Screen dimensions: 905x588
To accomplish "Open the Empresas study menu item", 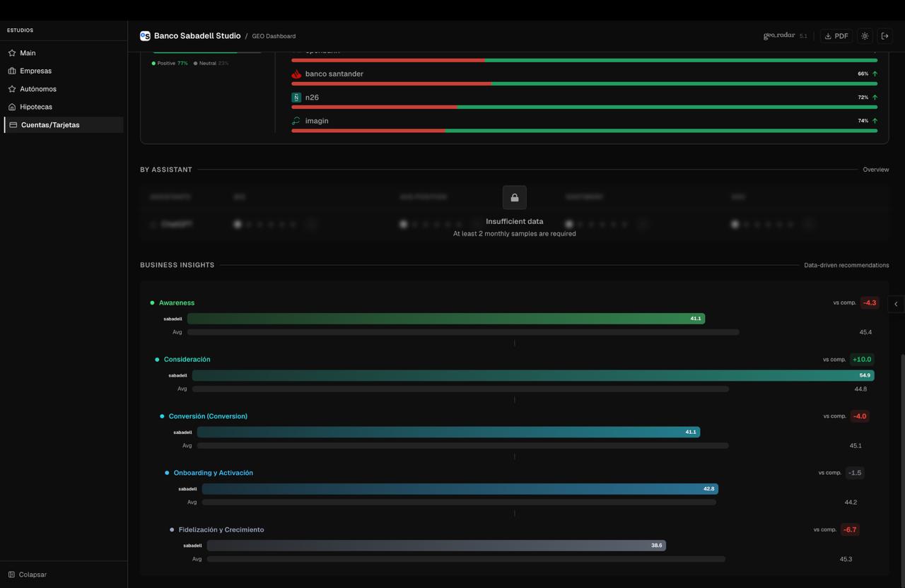I will pos(35,71).
